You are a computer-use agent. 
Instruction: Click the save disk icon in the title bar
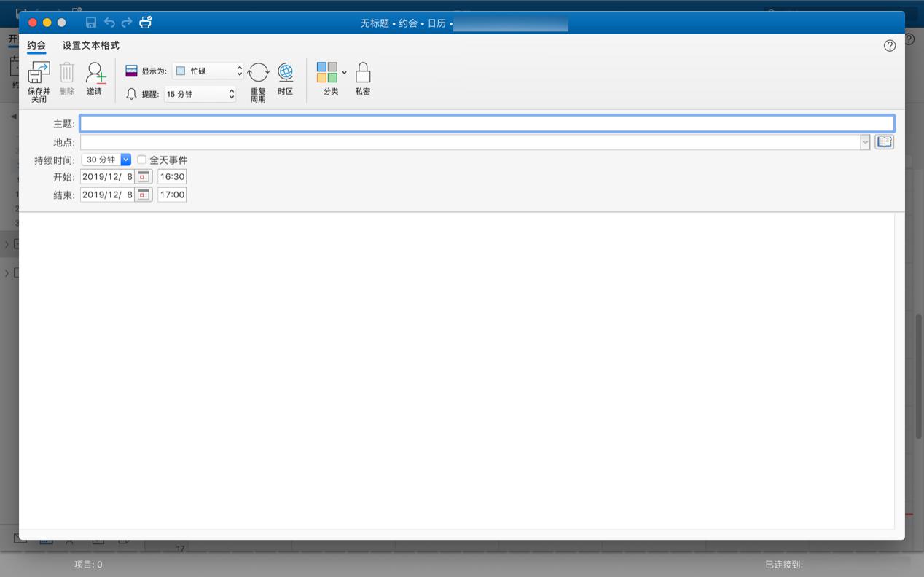coord(91,22)
